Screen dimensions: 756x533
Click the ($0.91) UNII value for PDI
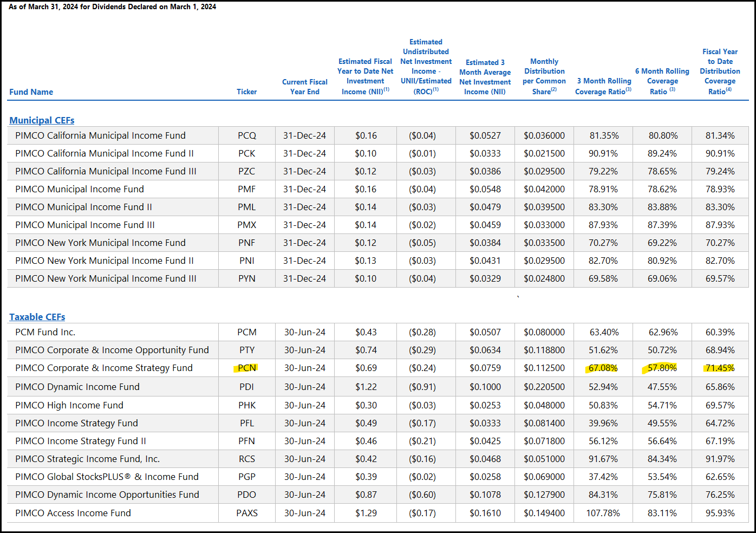[422, 387]
